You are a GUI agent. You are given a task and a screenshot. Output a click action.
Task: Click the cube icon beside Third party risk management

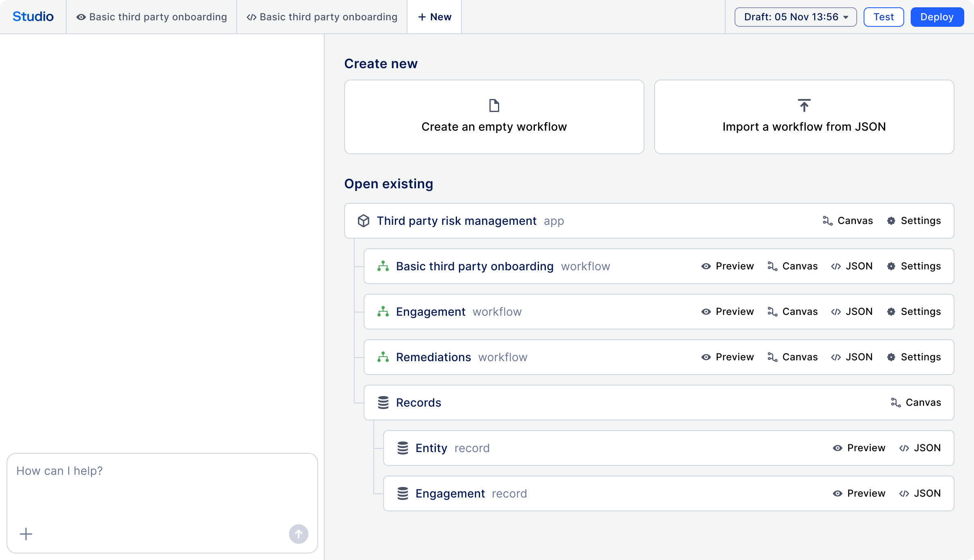click(363, 221)
